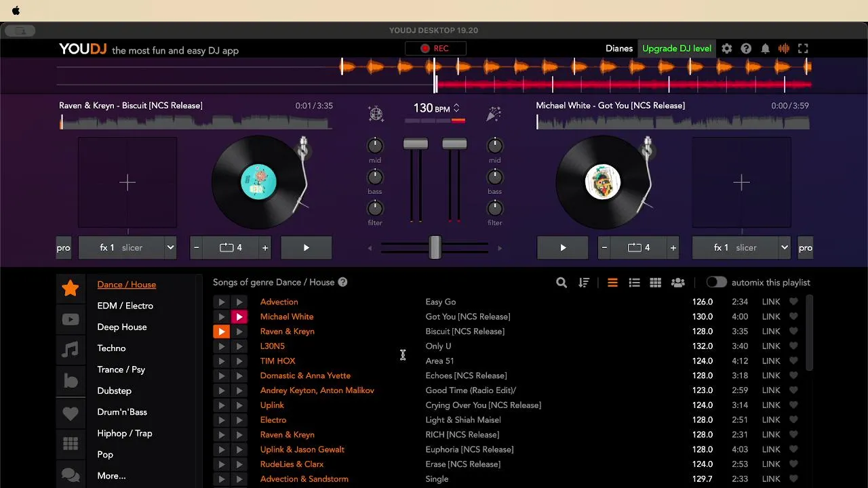Image resolution: width=868 pixels, height=488 pixels.
Task: Select the EDM / Electro genre
Action: (125, 306)
